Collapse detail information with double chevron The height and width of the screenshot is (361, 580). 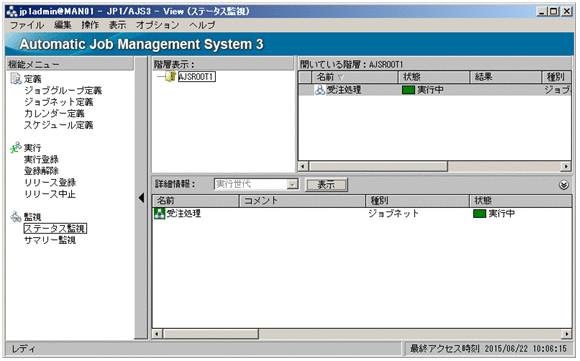(x=564, y=185)
